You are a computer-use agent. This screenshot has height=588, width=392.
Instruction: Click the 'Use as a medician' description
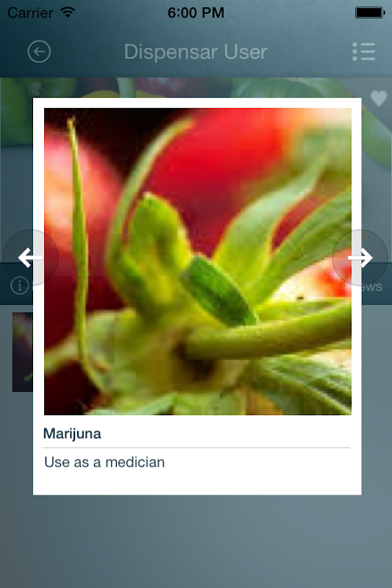[x=104, y=462]
